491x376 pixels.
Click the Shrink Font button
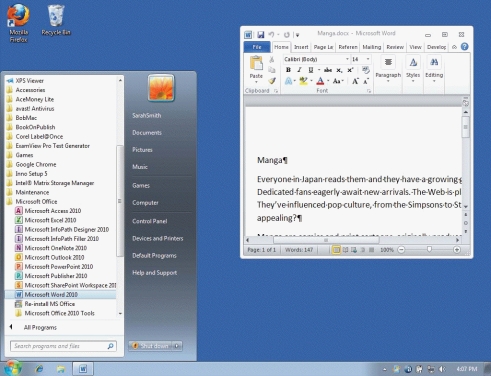pyautogui.click(x=366, y=81)
